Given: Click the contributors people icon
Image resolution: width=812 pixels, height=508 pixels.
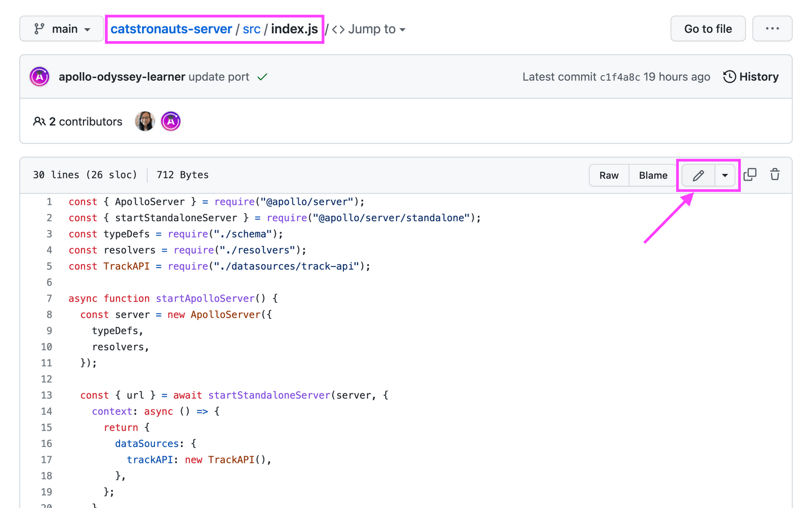Looking at the screenshot, I should [39, 121].
